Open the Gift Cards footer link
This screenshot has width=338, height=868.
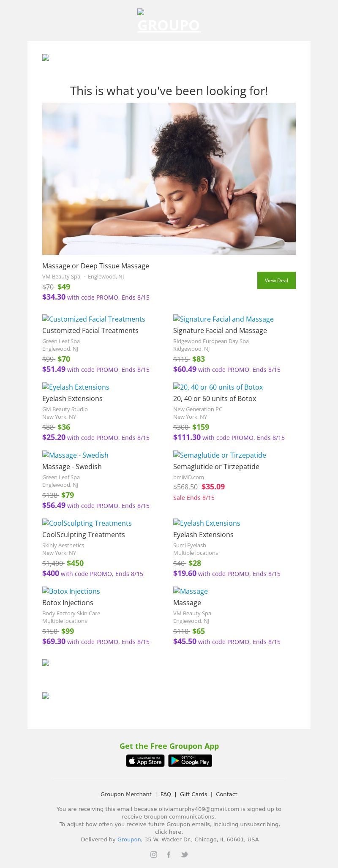point(194,794)
